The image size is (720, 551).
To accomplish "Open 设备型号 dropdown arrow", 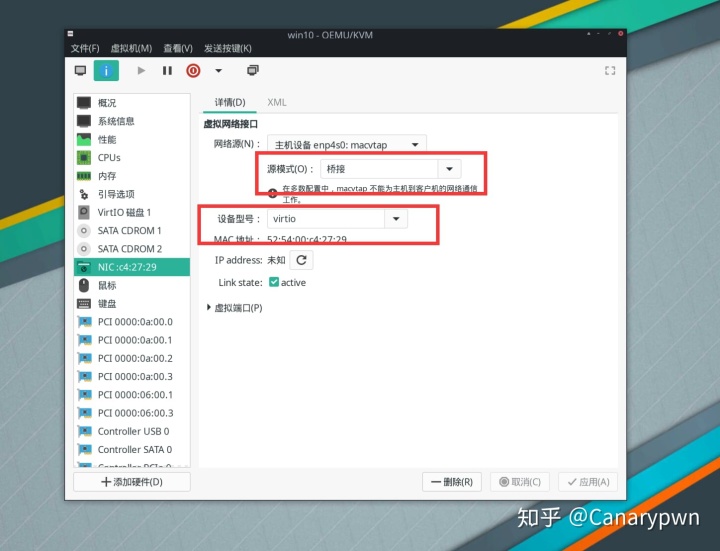I will coord(396,219).
